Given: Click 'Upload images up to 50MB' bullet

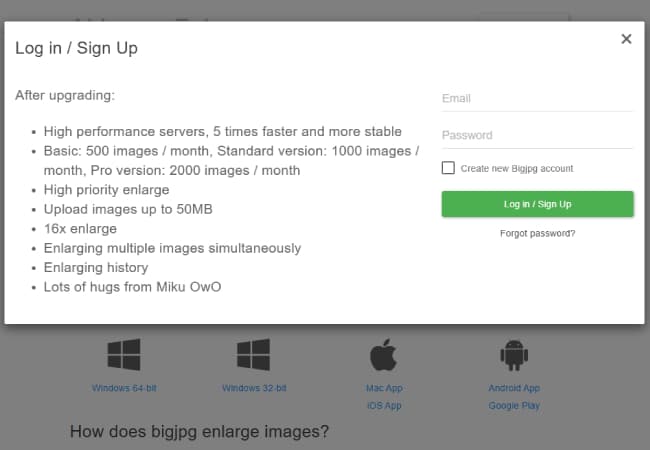Looking at the screenshot, I should (128, 209).
